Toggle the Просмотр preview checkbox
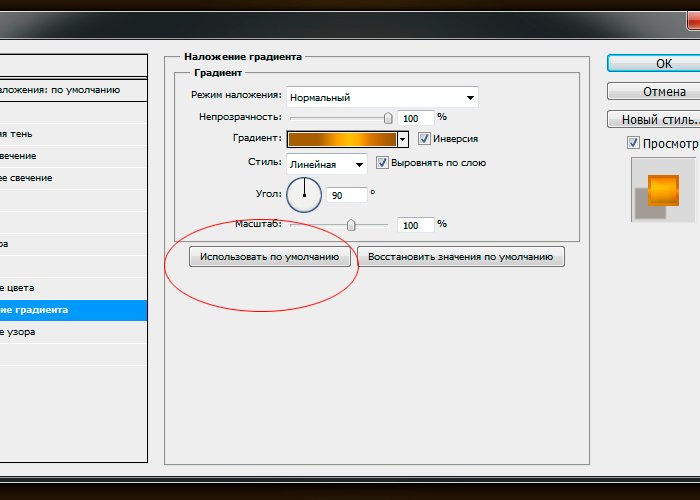Screen dimensions: 700x500 pyautogui.click(x=633, y=143)
